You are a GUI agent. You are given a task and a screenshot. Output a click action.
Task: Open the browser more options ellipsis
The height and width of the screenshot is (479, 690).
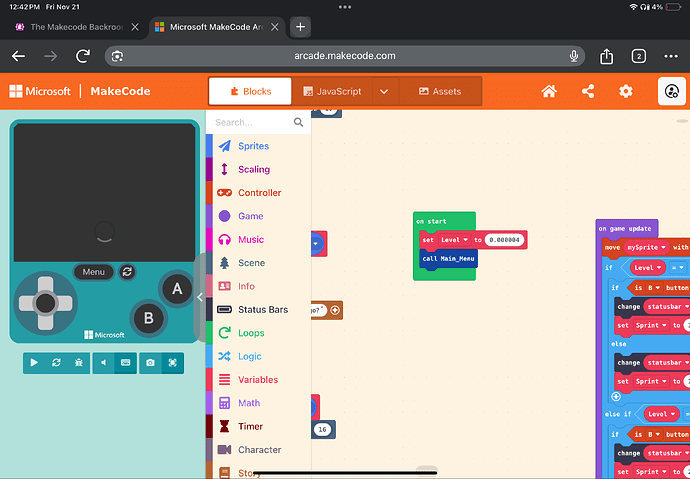tap(671, 56)
